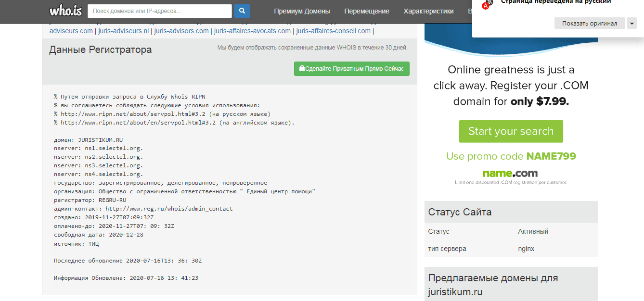This screenshot has width=644, height=301.
Task: Click the domain search input field
Action: 159,11
